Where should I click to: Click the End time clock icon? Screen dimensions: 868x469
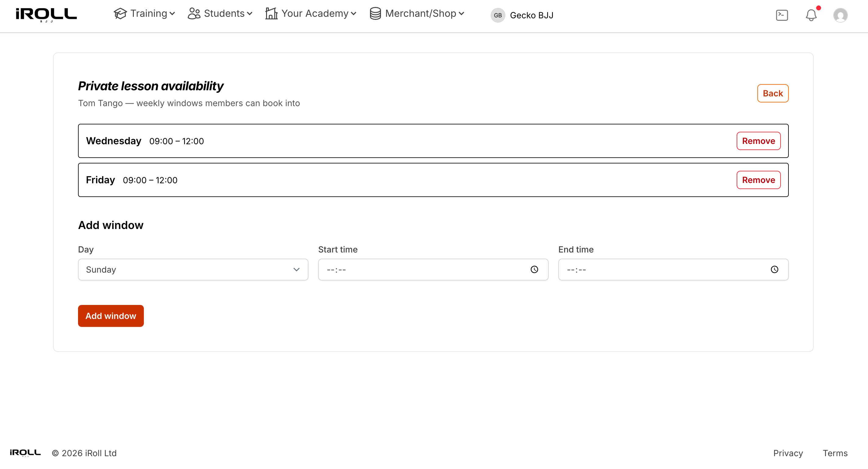[775, 269]
